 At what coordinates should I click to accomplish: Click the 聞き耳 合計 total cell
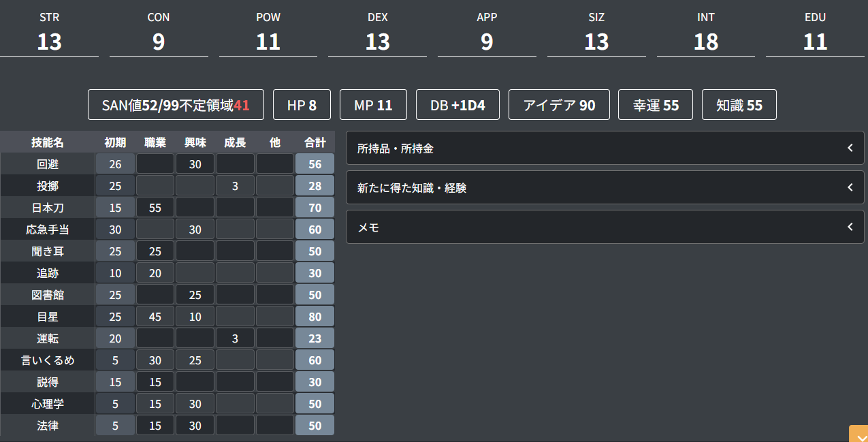click(315, 251)
